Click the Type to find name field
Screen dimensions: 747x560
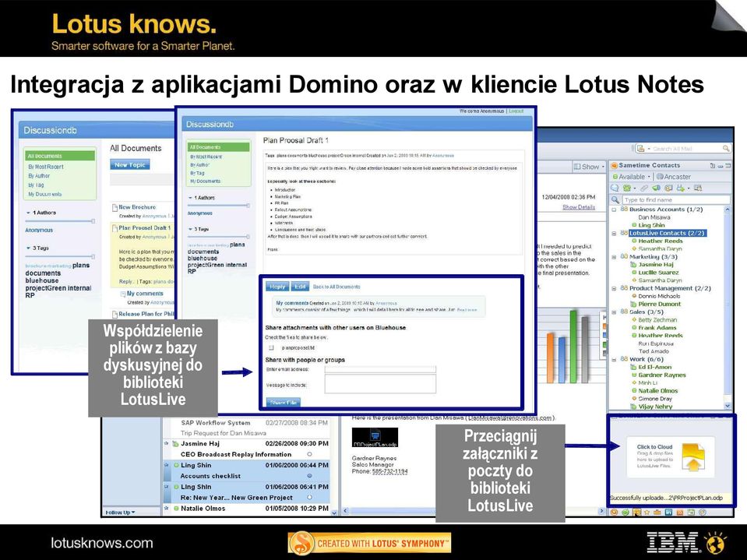676,200
